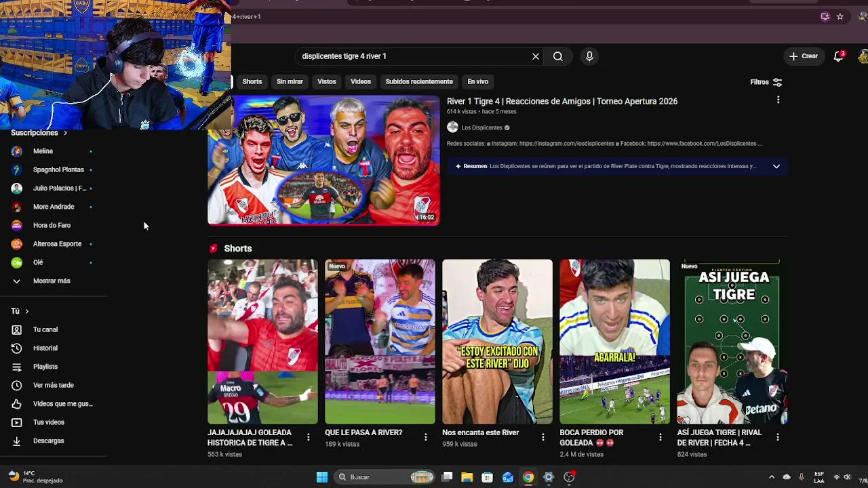Select the Shorts filter chip
The height and width of the screenshot is (488, 868).
coord(252,81)
